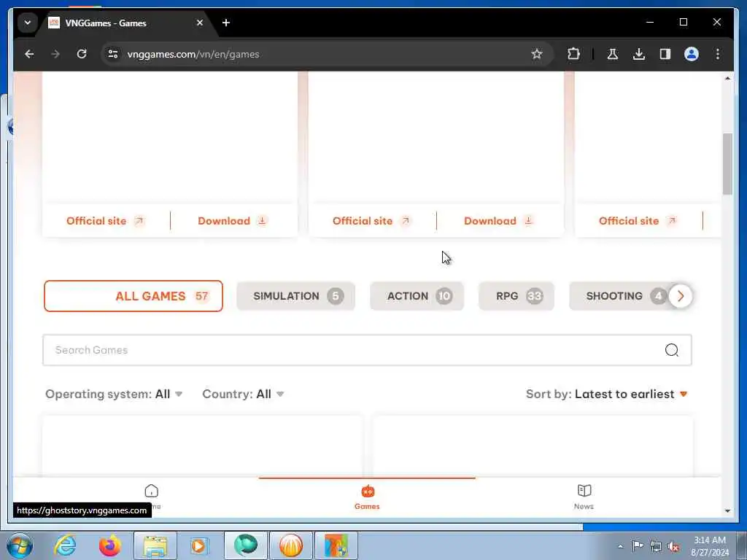Select the ACTION category filter

[x=417, y=296]
